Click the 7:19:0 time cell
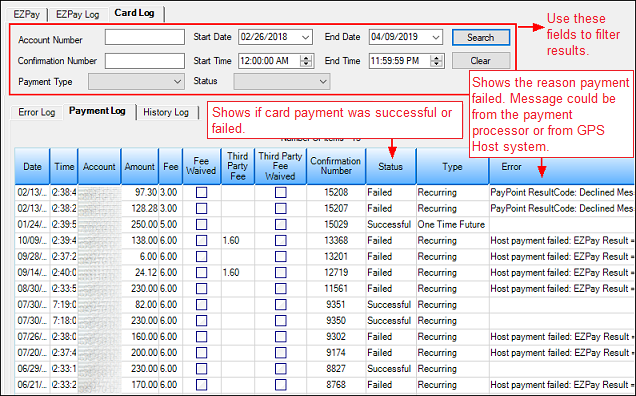Screen dimensions: 636x396 coord(64,305)
